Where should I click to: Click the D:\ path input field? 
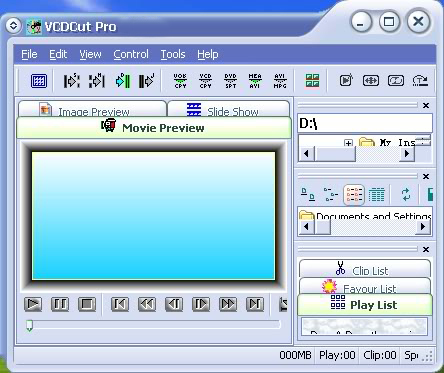pyautogui.click(x=365, y=123)
